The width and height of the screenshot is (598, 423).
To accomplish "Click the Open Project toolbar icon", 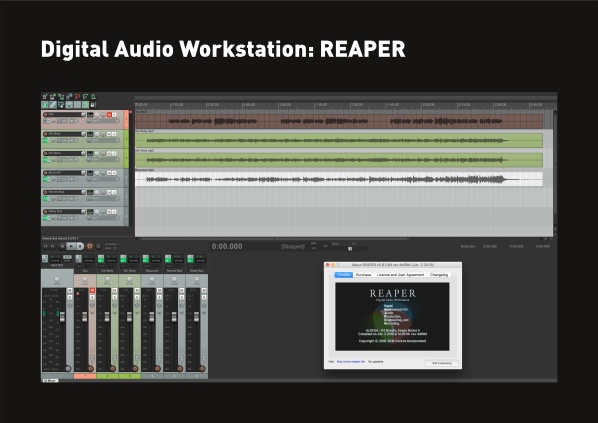I will 52,97.
